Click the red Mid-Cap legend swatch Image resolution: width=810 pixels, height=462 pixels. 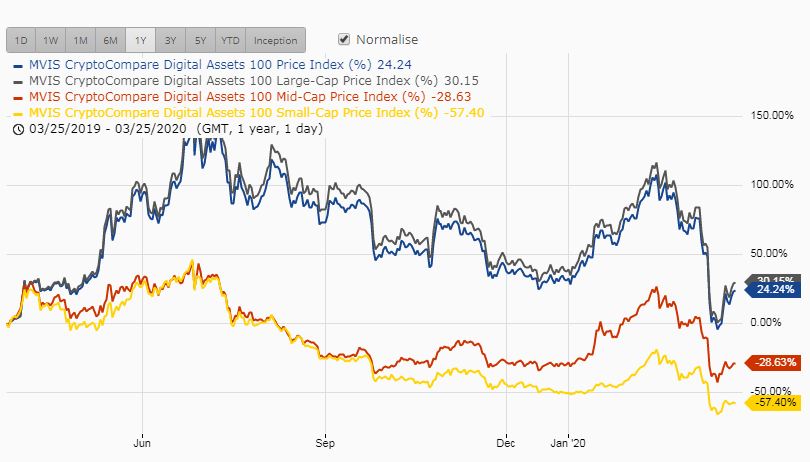(18, 98)
